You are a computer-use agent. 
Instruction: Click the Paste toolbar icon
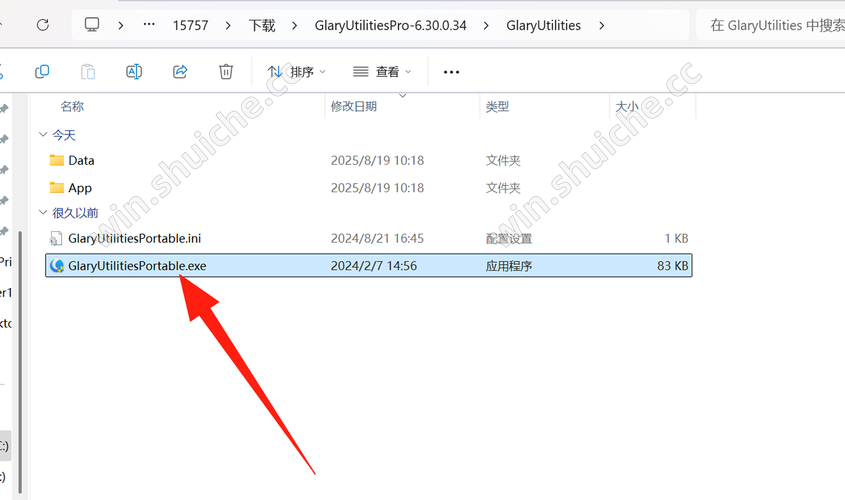[x=88, y=72]
